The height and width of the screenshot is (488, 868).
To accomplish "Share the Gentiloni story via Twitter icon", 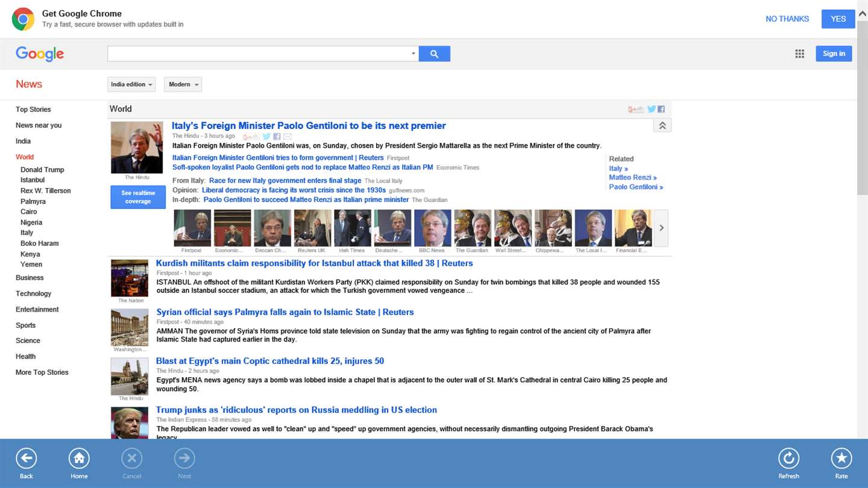I will click(x=266, y=137).
